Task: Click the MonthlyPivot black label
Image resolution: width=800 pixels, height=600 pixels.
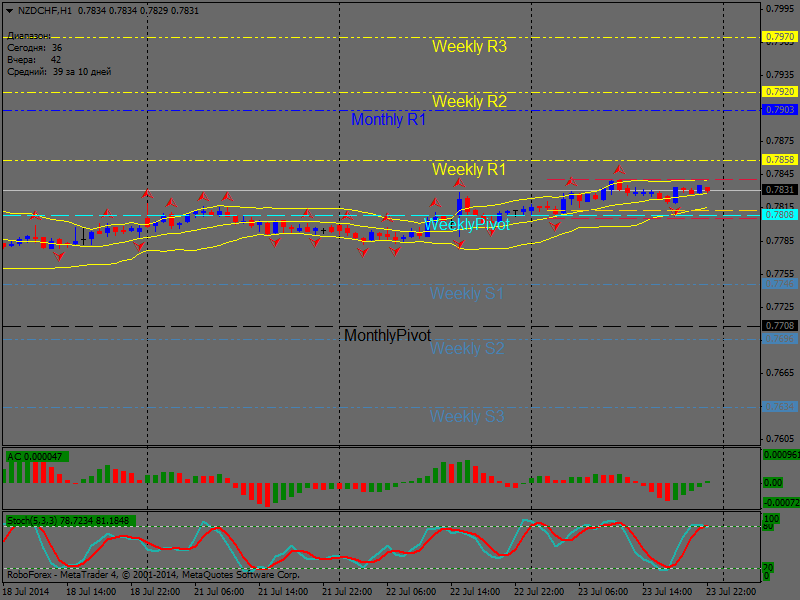Action: [x=387, y=335]
